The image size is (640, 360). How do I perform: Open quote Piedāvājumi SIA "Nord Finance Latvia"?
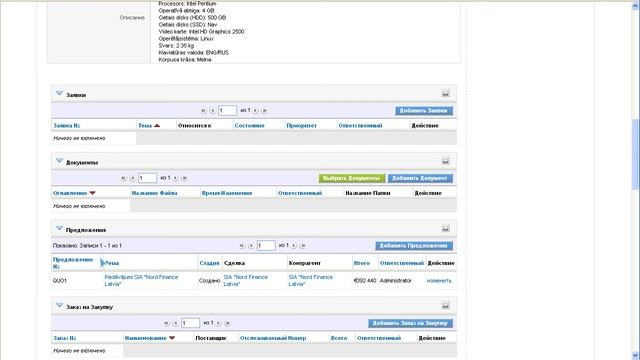(141, 280)
